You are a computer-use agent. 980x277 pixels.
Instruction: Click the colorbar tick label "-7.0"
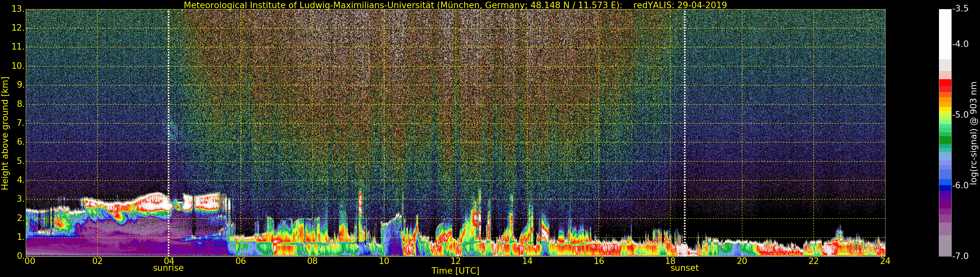[960, 256]
